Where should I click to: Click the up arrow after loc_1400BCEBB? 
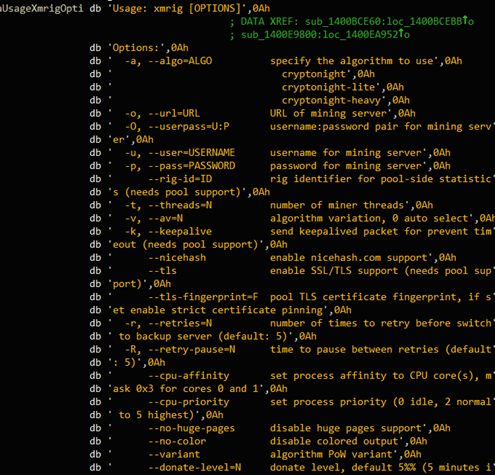[x=465, y=21]
